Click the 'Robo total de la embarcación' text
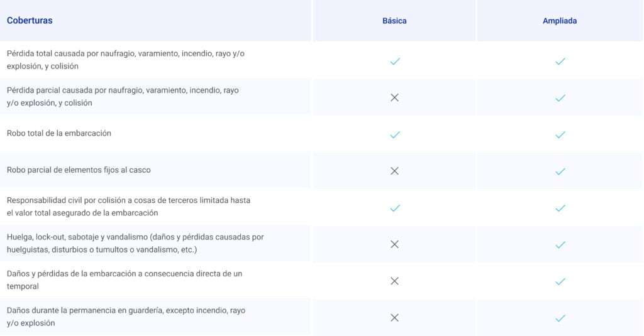This screenshot has height=336, width=644. click(x=59, y=133)
